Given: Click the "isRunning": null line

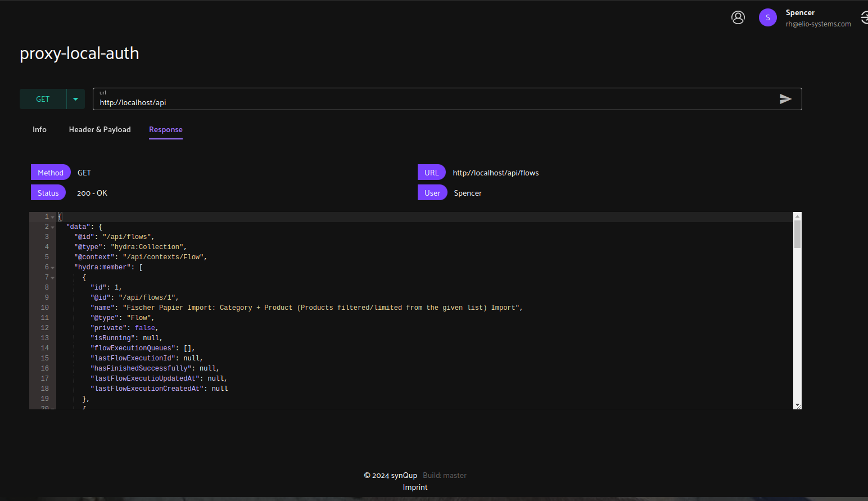Looking at the screenshot, I should click(126, 338).
